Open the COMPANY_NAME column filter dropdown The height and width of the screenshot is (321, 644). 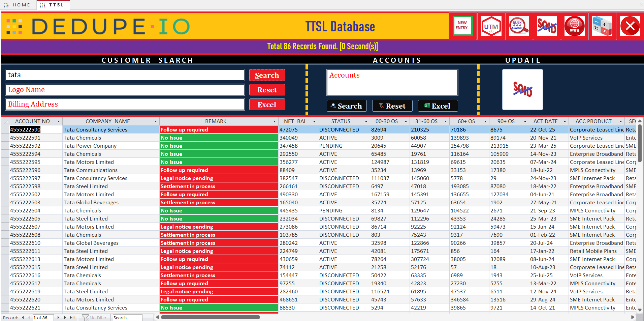coord(155,121)
